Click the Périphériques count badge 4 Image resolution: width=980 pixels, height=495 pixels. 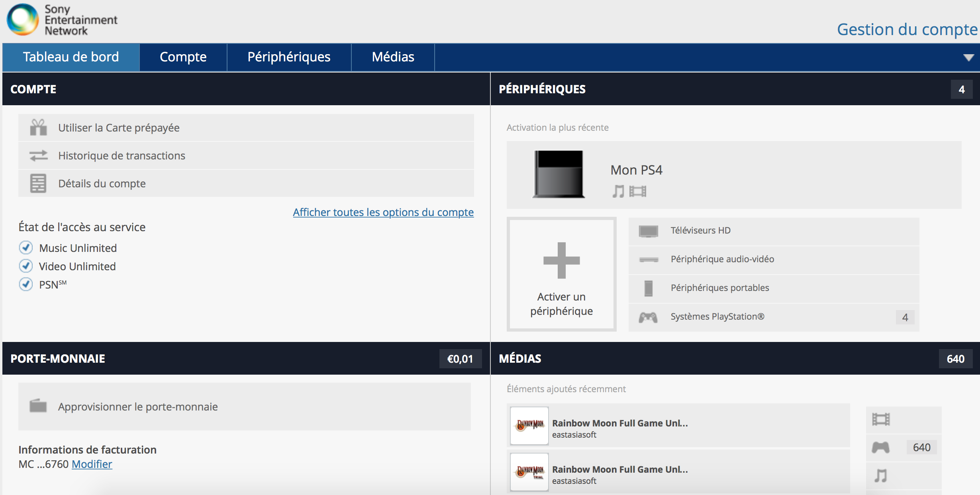tap(962, 89)
